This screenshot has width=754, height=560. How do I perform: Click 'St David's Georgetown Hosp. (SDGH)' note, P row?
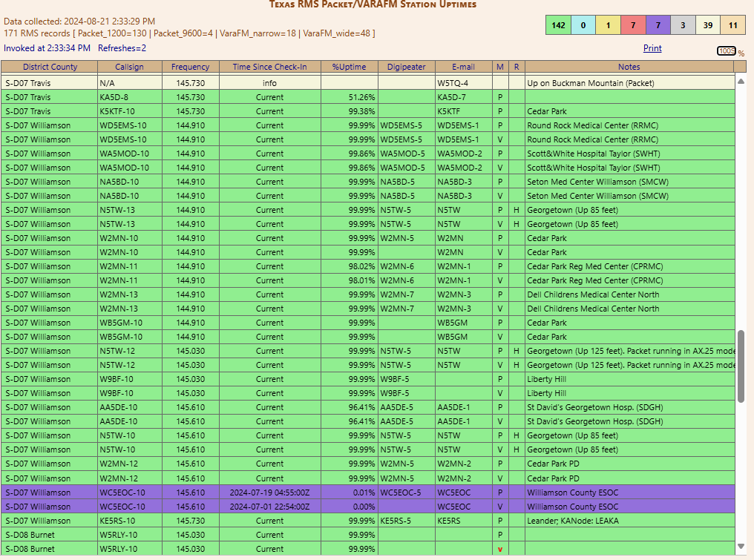point(595,407)
